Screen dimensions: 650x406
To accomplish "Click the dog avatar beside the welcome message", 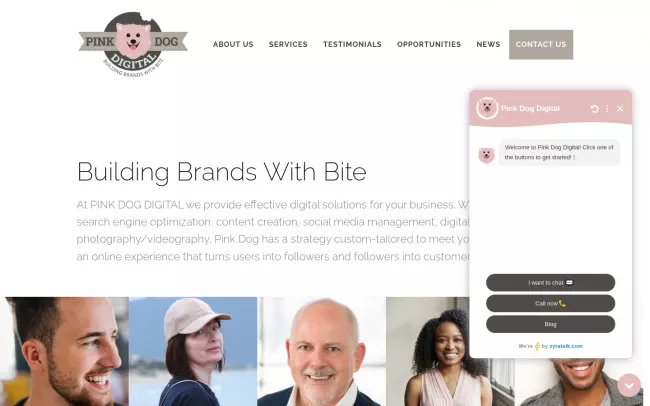I will pos(486,156).
